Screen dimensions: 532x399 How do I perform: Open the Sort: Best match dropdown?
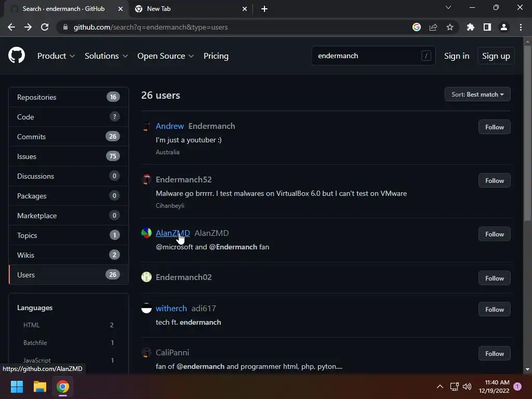(x=477, y=95)
